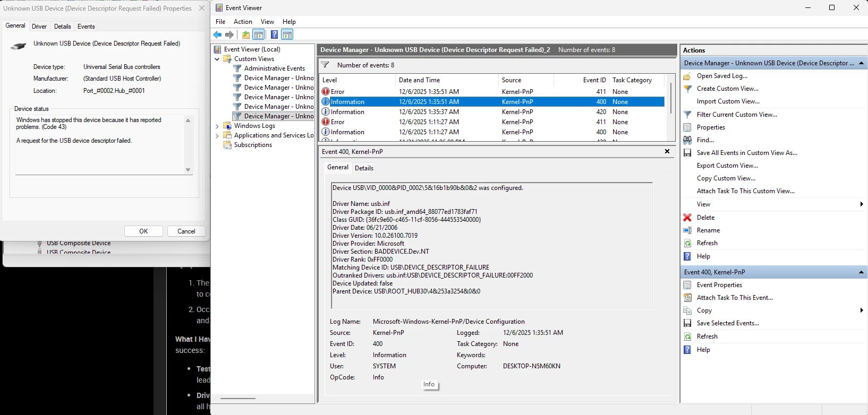The image size is (868, 415).
Task: Click the Open Saved Log folder icon
Action: pos(687,76)
